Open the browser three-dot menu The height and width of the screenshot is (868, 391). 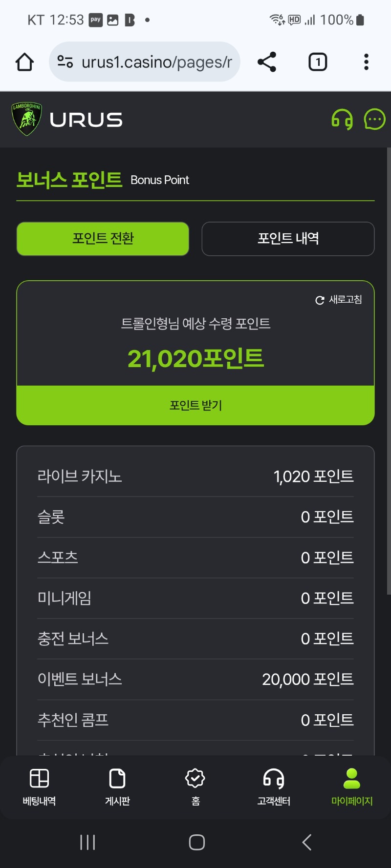(366, 62)
